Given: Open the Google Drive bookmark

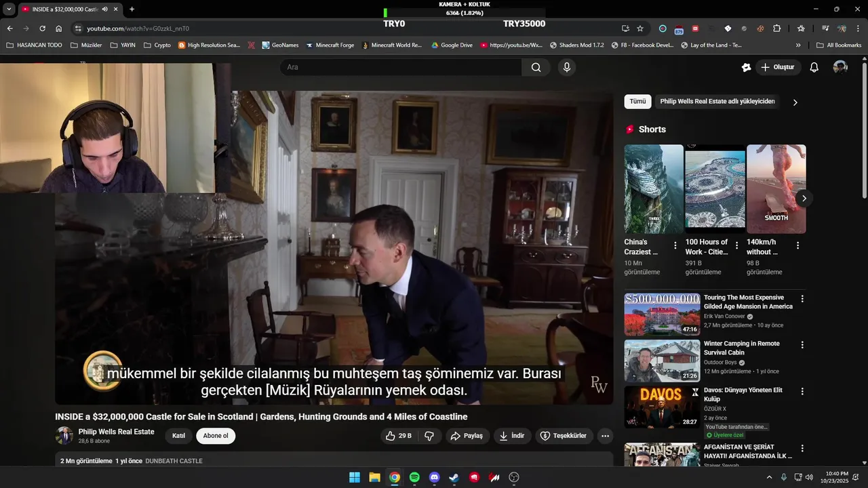Looking at the screenshot, I should 451,45.
